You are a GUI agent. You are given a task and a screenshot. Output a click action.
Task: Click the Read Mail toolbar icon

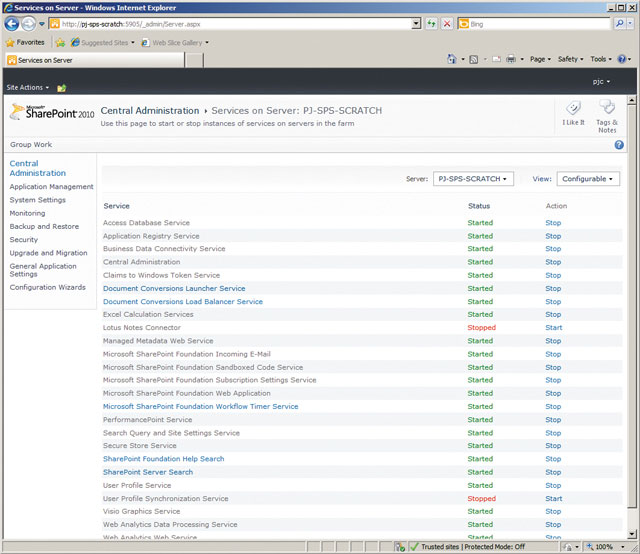496,60
